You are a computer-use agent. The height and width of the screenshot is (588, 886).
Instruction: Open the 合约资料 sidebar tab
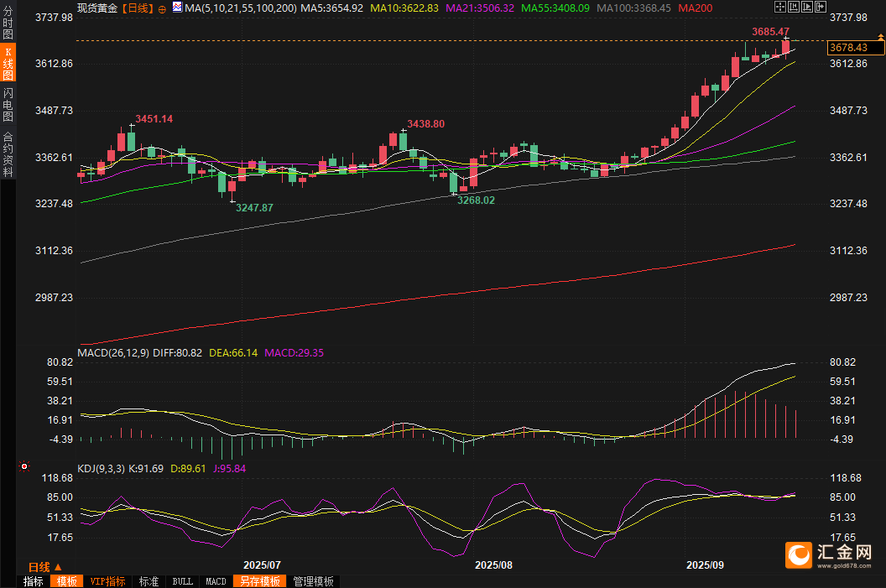pyautogui.click(x=8, y=154)
